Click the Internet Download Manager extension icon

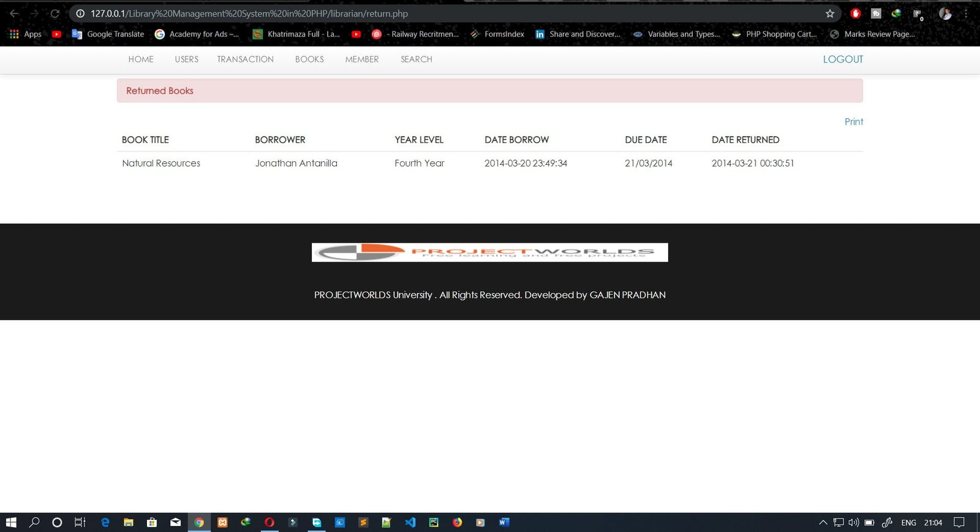[896, 13]
